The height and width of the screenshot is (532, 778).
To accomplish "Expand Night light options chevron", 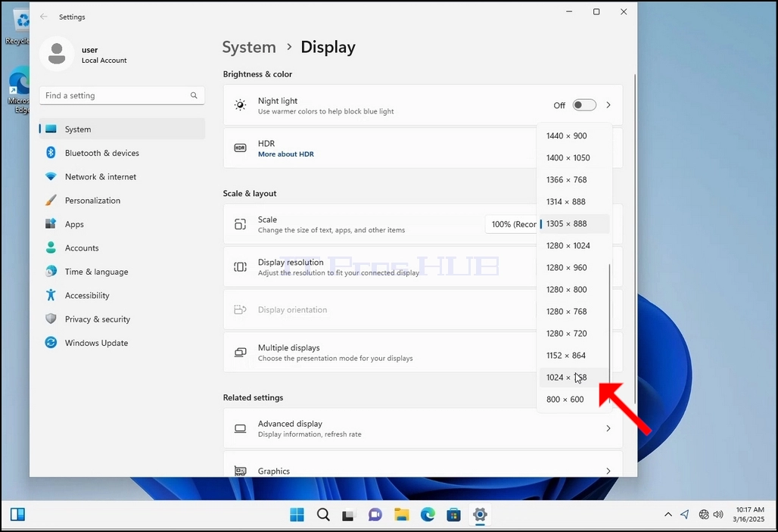I will (608, 105).
